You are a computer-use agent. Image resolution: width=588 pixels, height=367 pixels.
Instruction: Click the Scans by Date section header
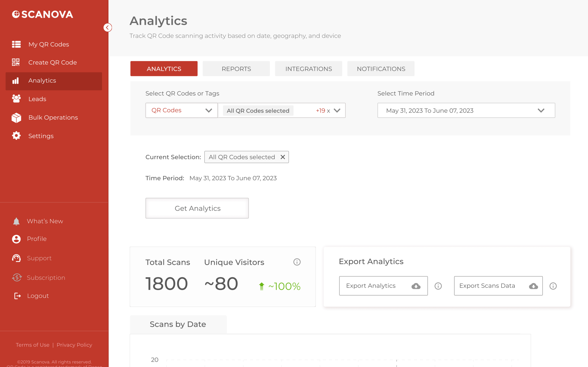[178, 324]
